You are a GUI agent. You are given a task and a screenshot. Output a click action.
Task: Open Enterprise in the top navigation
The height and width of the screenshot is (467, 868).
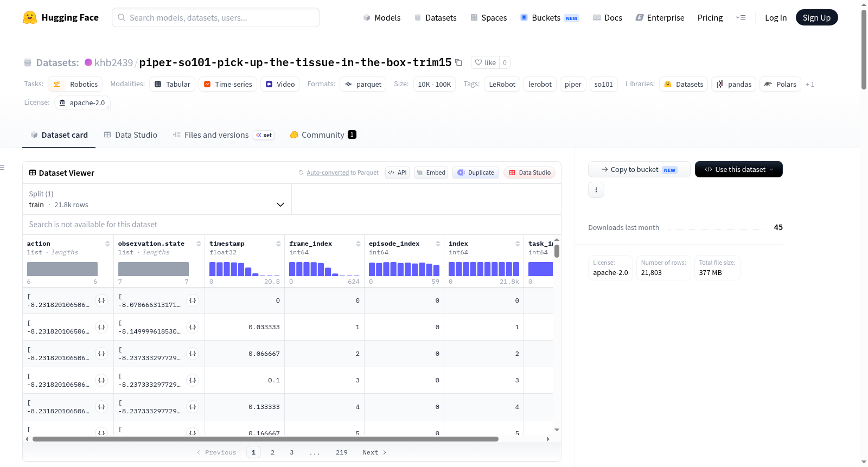(660, 17)
